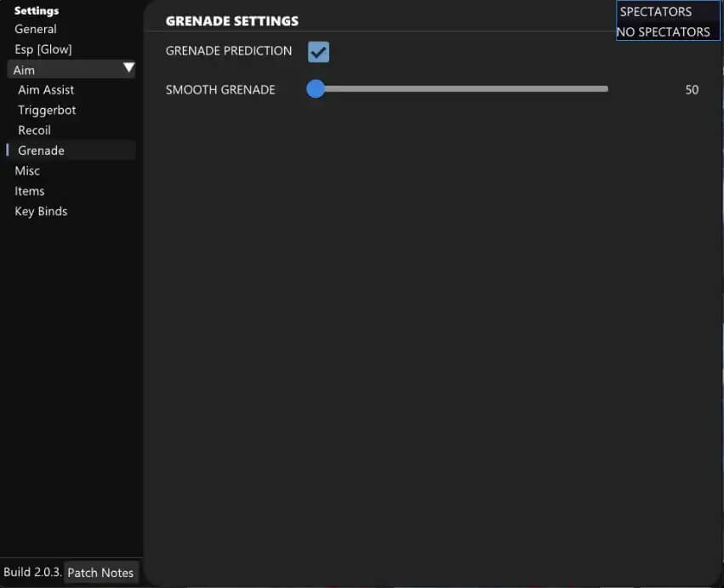Screen dimensions: 724x588
Task: Click the Smooth Grenade slider handle
Action: [x=316, y=89]
